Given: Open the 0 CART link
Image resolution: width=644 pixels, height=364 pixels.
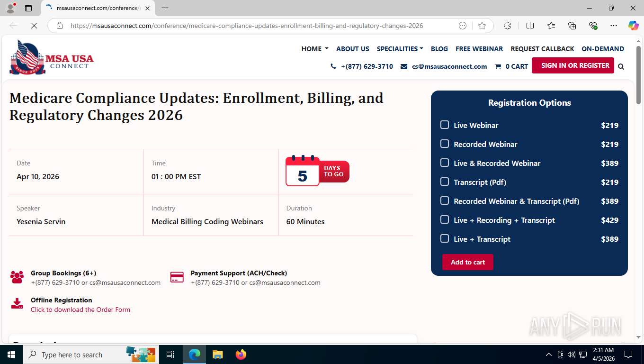Looking at the screenshot, I should coord(517,66).
